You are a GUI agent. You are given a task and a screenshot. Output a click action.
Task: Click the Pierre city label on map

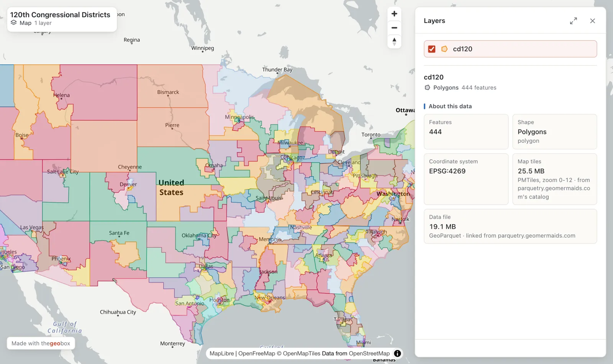172,125
